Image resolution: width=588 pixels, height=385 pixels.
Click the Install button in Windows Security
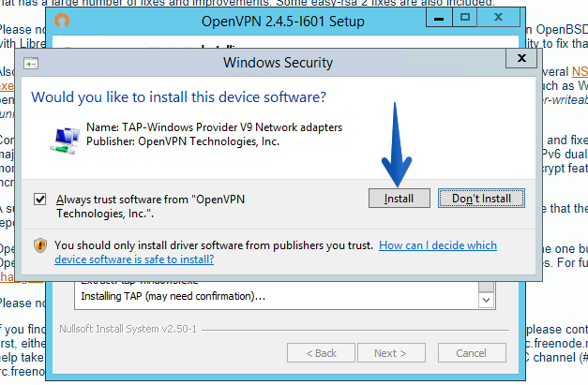pos(399,198)
